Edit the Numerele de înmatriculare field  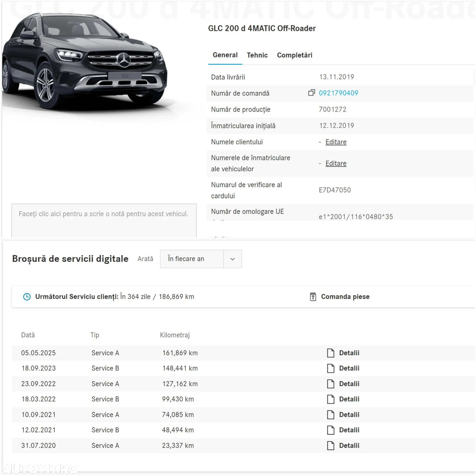tap(336, 163)
